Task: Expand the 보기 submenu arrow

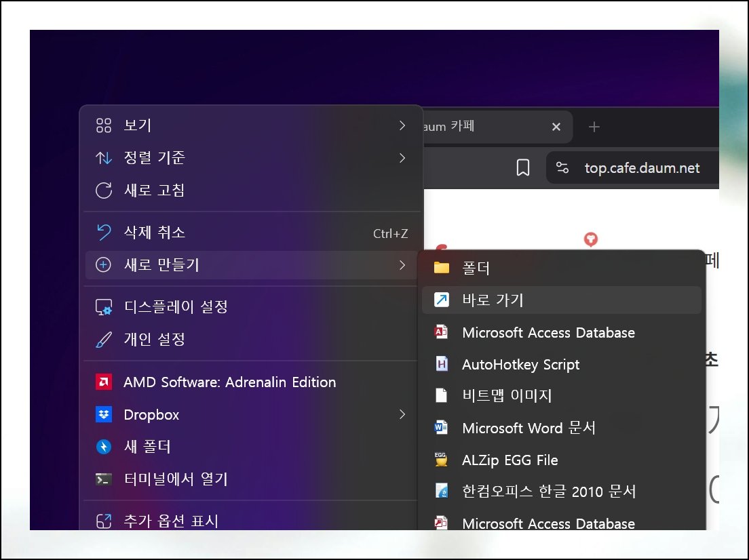Action: click(x=402, y=125)
